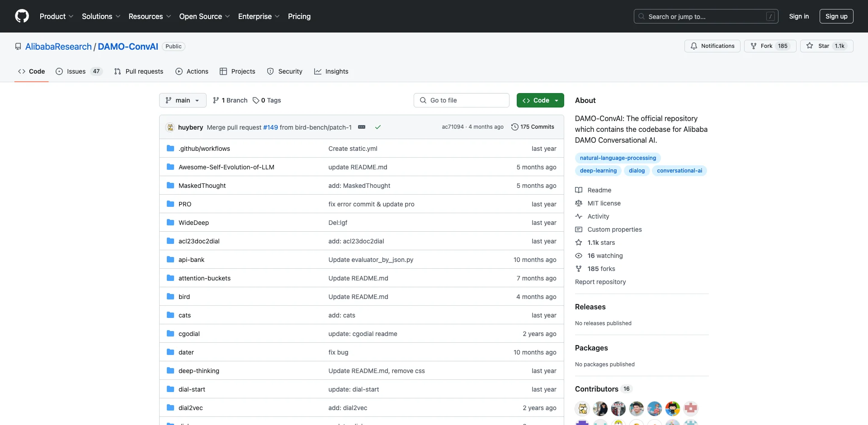This screenshot has width=868, height=425.
Task: Open the green Code dropdown button
Action: click(x=540, y=100)
